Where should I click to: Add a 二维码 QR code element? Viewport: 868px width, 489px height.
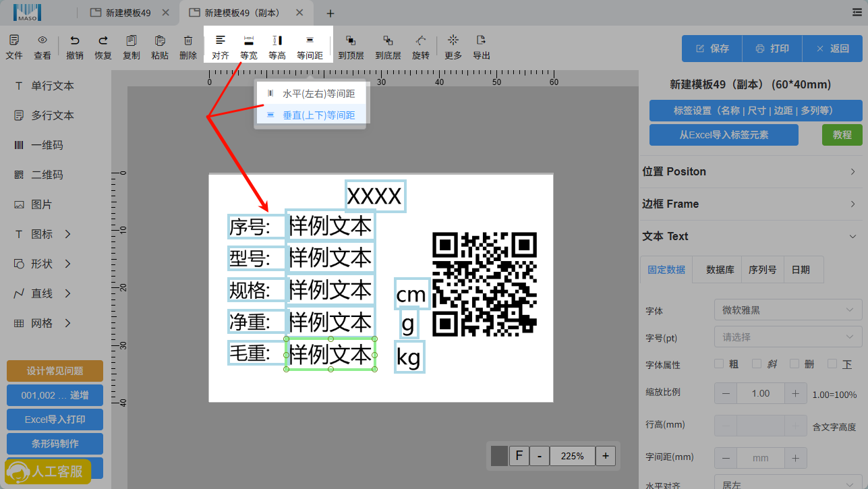pyautogui.click(x=39, y=175)
